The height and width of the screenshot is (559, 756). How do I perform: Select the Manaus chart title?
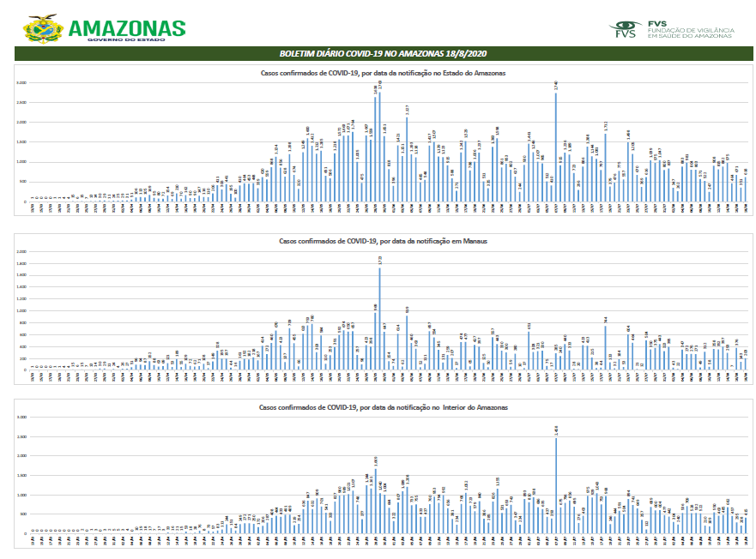[383, 242]
